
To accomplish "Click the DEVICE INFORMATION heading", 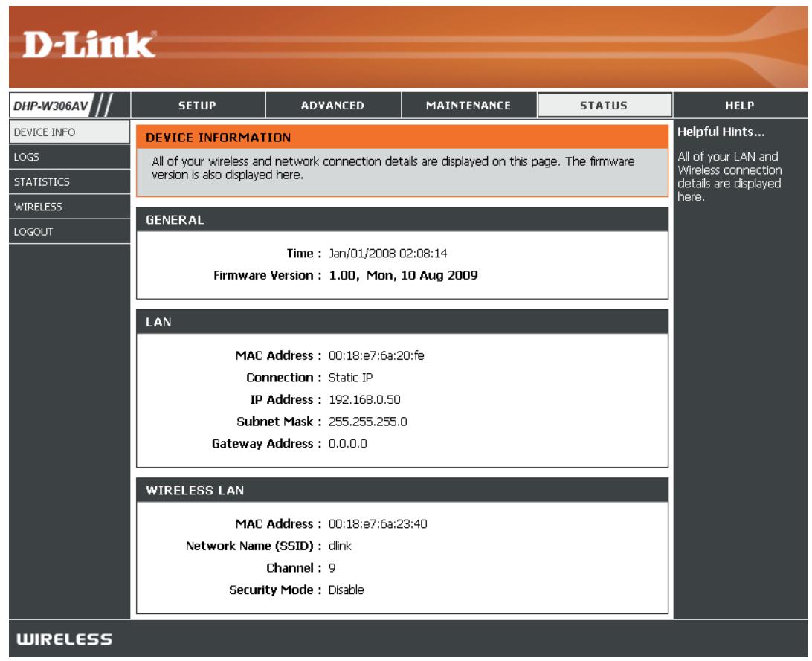I will 218,138.
